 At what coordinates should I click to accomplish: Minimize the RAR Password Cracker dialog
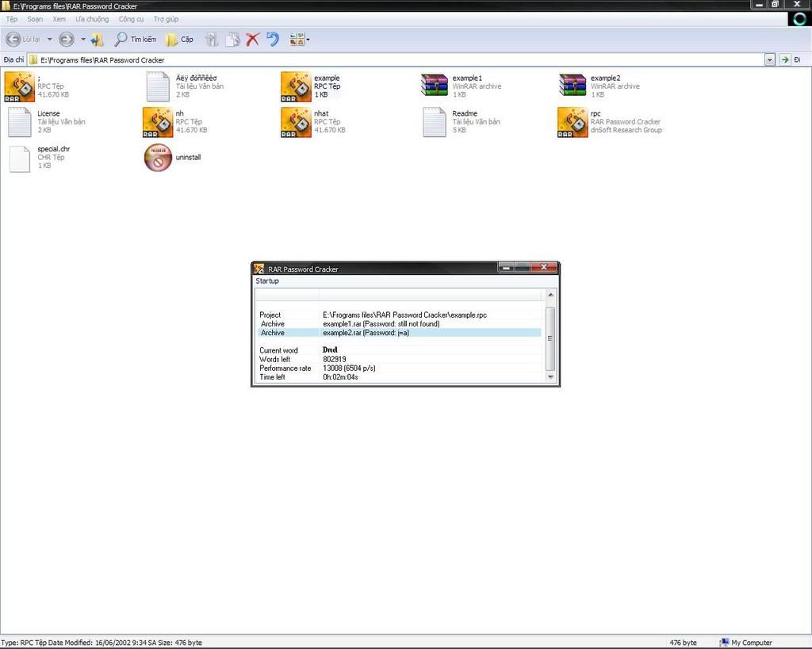point(506,267)
